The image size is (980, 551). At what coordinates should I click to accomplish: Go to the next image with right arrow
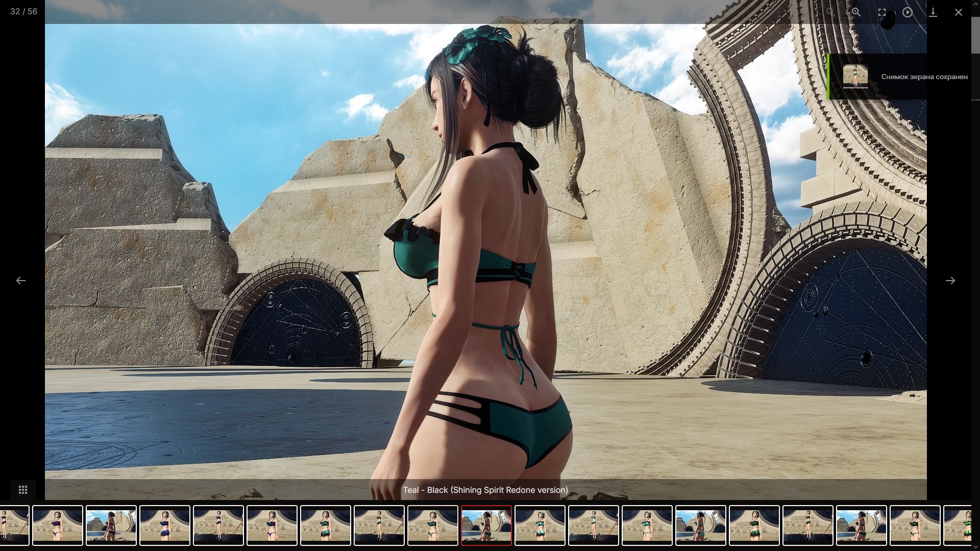[x=950, y=281]
